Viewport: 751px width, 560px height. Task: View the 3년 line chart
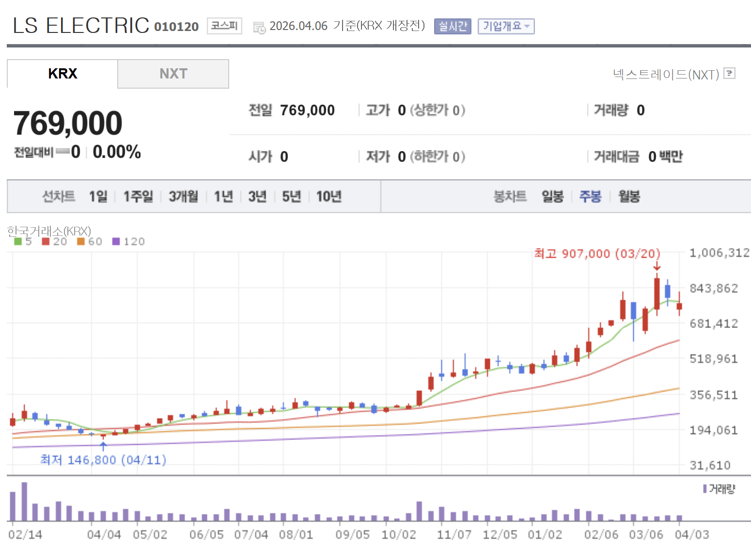click(x=258, y=196)
